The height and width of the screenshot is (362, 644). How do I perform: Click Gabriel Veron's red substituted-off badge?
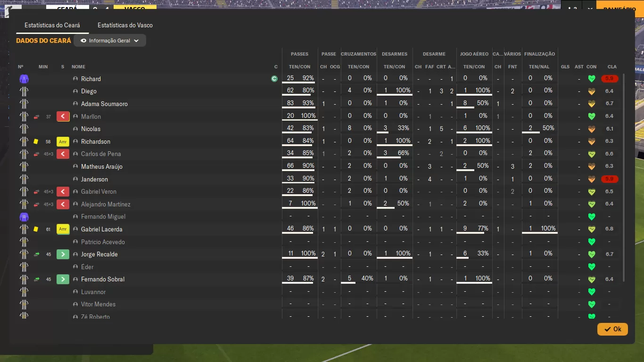point(63,191)
